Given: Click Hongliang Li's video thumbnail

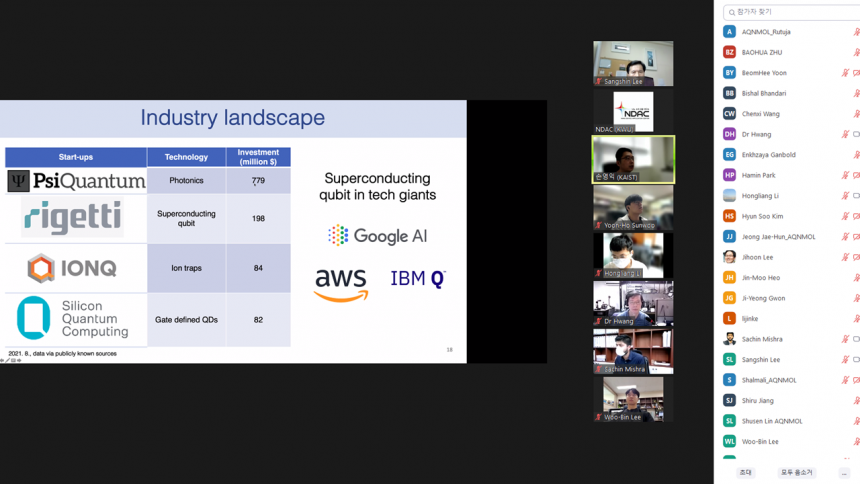Looking at the screenshot, I should [633, 255].
